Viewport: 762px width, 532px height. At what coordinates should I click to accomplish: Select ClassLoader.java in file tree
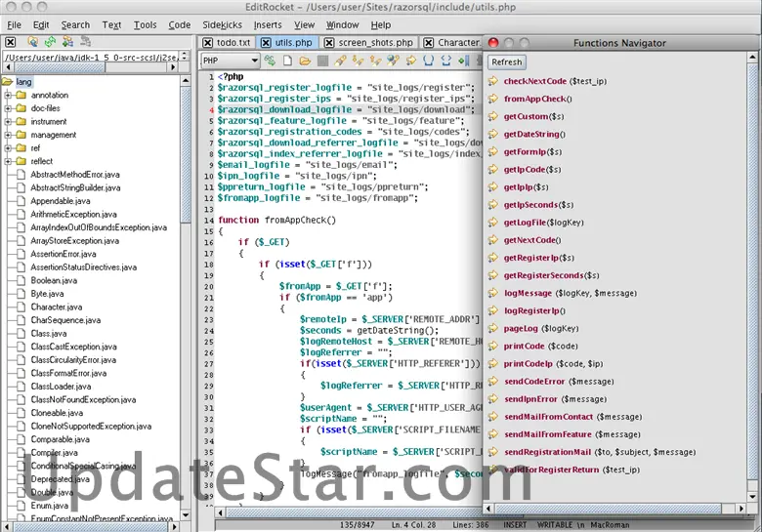(61, 387)
